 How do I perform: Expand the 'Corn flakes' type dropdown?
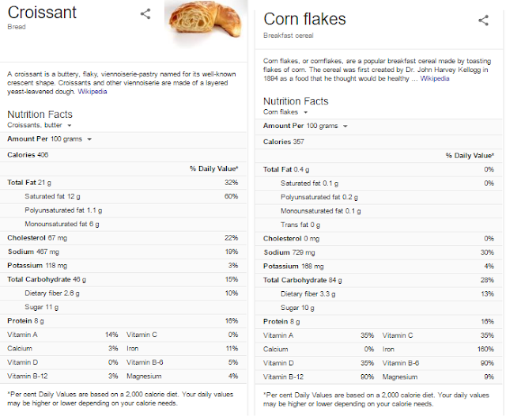click(x=285, y=112)
